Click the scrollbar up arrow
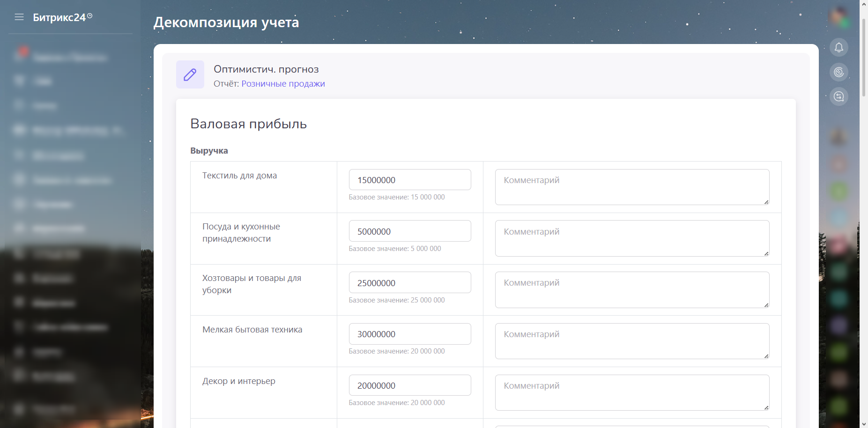868x428 pixels. [863, 3]
